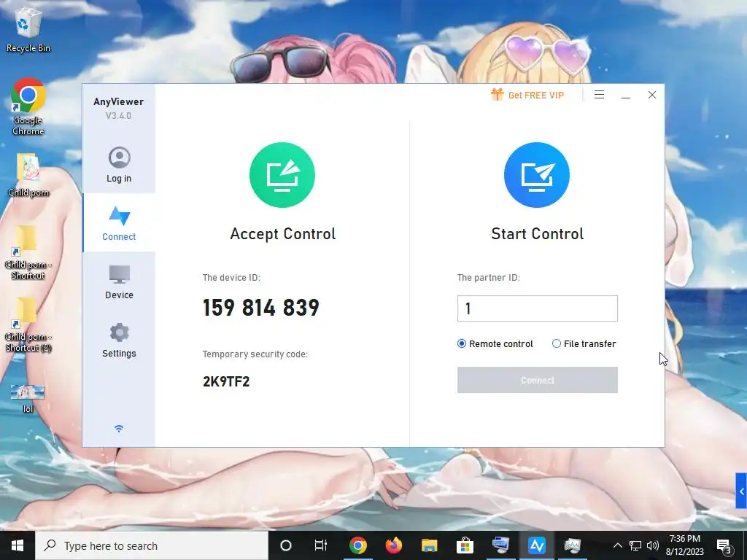This screenshot has height=560, width=747.
Task: Open AnyViewer Settings in sidebar
Action: pyautogui.click(x=119, y=340)
